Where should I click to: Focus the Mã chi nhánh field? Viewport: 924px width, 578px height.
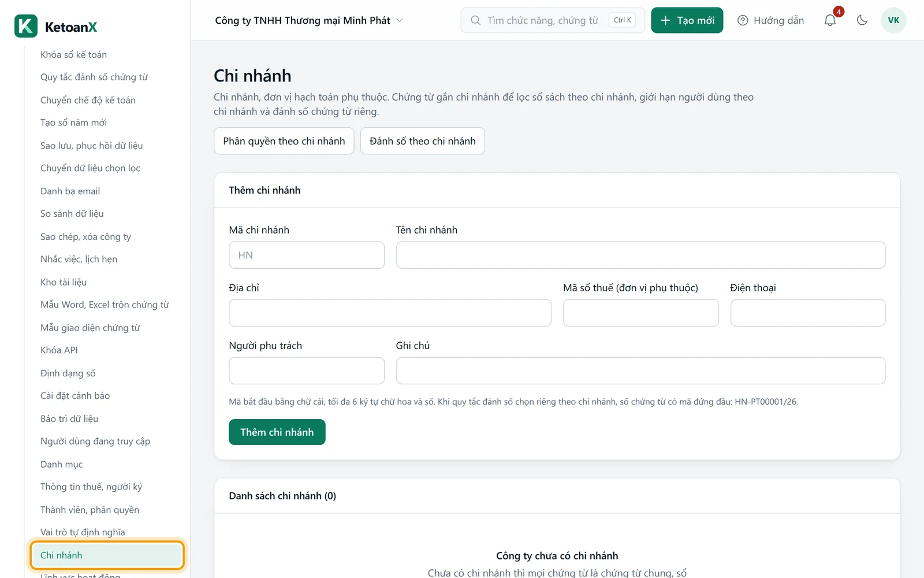pyautogui.click(x=307, y=255)
